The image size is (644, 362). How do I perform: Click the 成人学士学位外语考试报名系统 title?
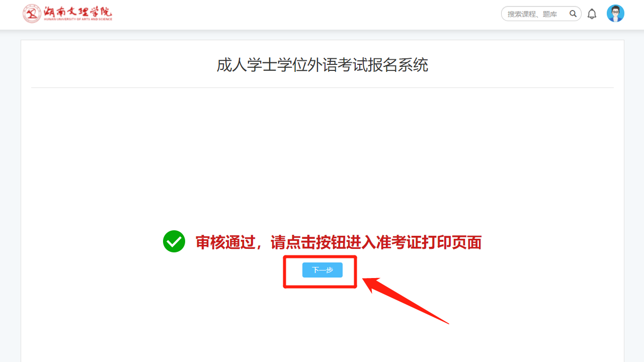click(322, 65)
